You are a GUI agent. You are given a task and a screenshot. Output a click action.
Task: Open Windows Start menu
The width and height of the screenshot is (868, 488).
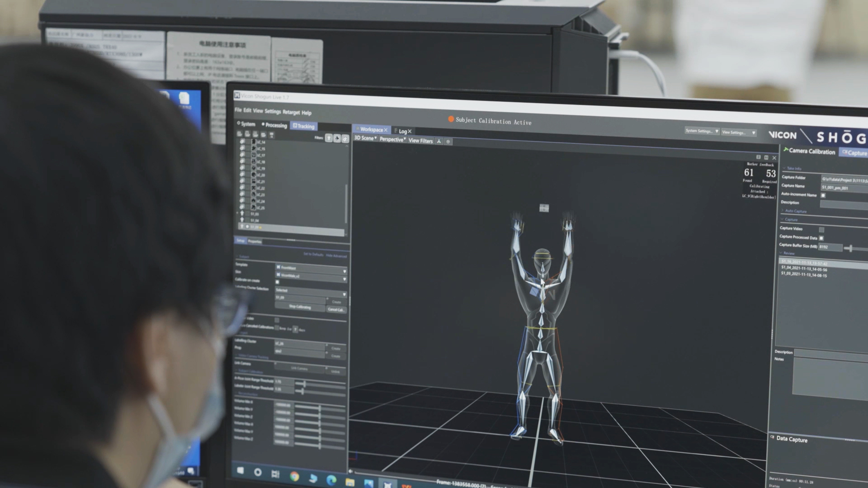click(x=241, y=471)
